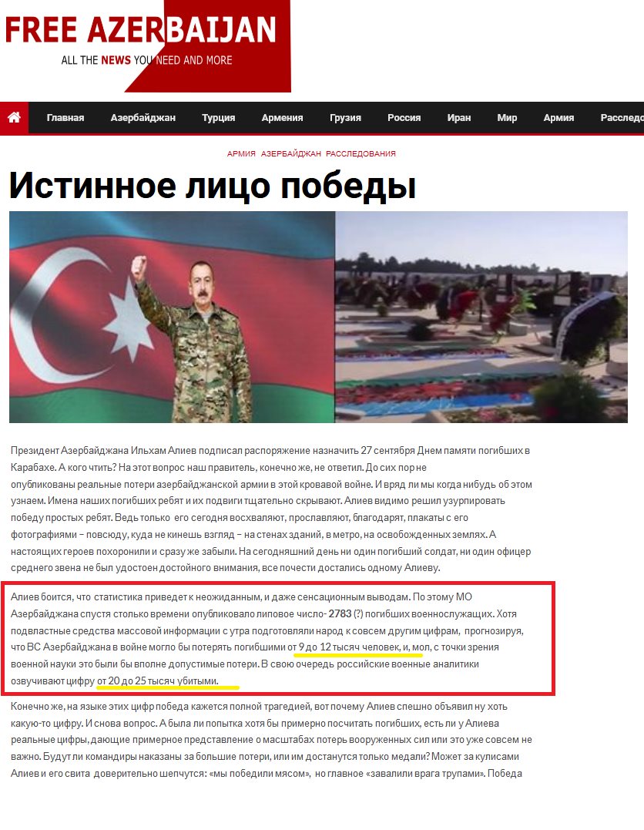Navigate to the Грузия section
The height and width of the screenshot is (830, 644).
(345, 118)
